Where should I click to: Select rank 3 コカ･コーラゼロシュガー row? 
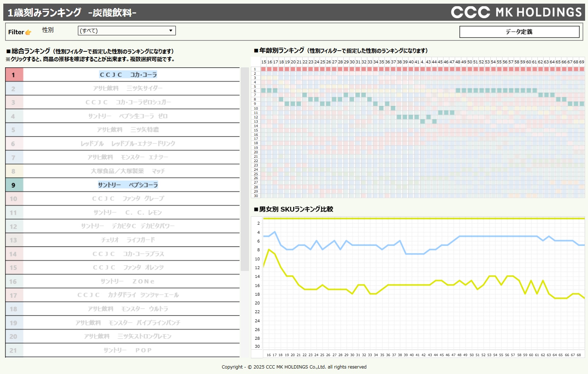122,102
